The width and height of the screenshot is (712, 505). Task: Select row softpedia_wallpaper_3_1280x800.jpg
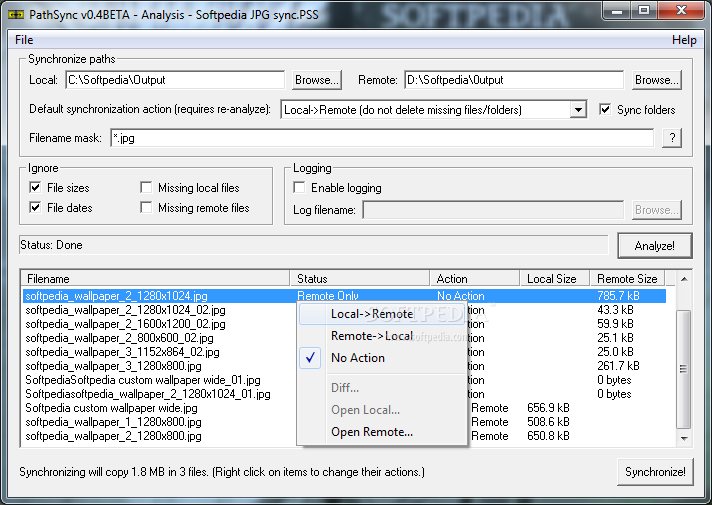pos(344,366)
